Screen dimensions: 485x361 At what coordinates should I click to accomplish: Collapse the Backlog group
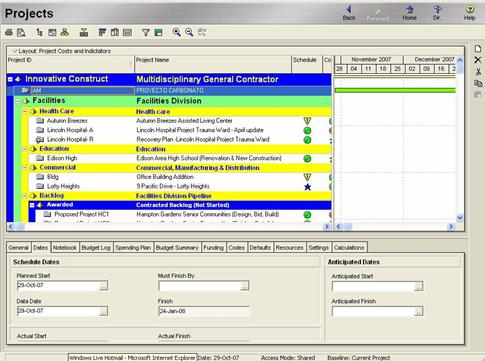click(25, 196)
